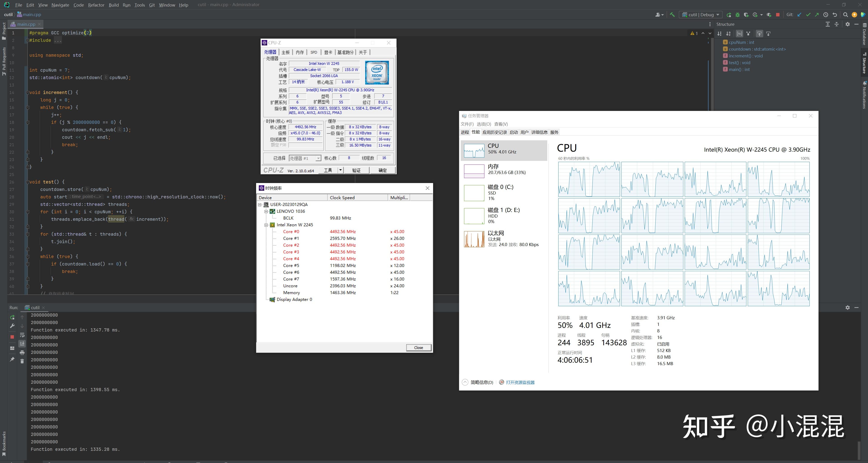Click the hammer Build icon
868x463 pixels.
[x=672, y=15]
